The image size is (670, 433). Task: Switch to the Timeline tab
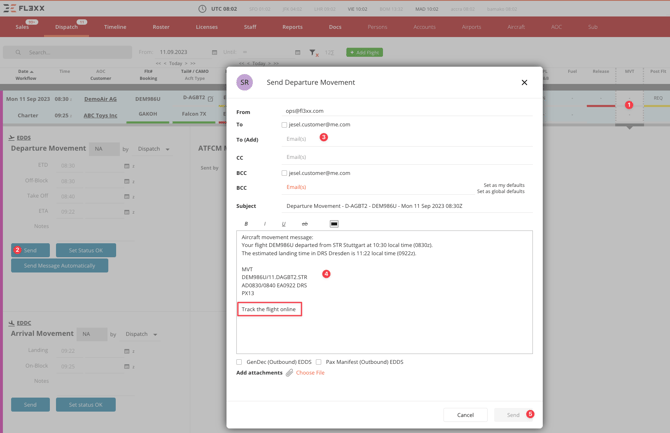tap(115, 27)
